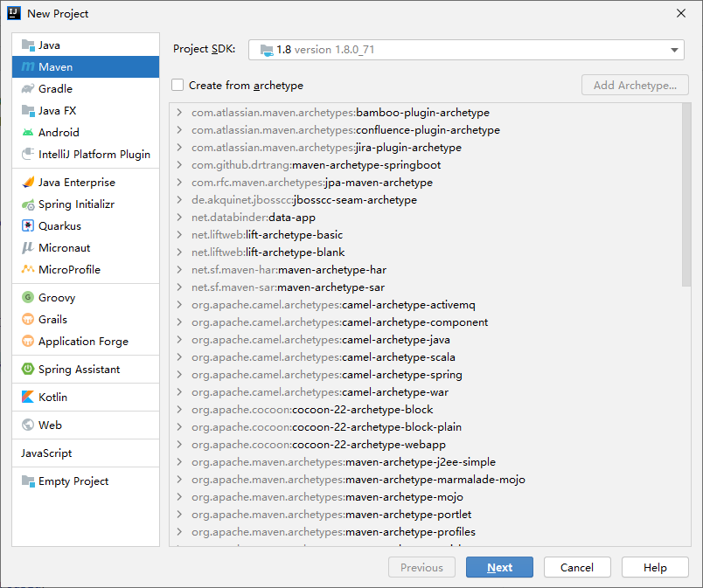Select the Kotlin logo icon

pos(28,398)
